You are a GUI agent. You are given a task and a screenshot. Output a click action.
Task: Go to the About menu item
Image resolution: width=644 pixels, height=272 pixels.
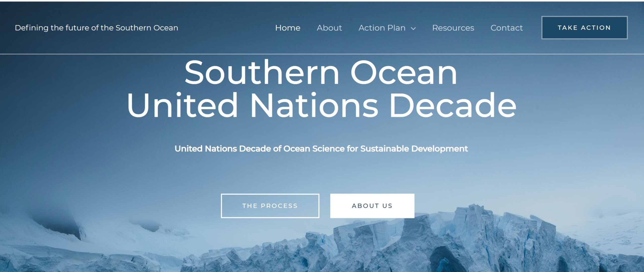point(329,28)
